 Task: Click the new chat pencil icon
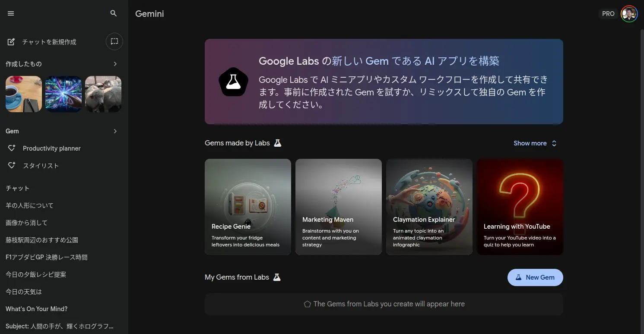coord(12,42)
